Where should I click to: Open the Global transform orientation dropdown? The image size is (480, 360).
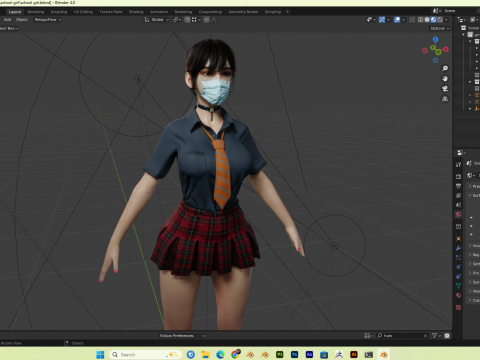[157, 20]
